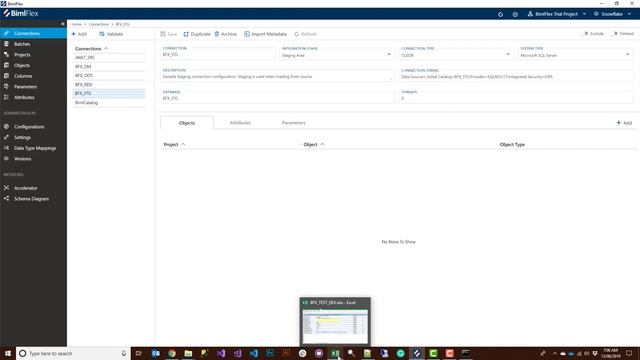
Task: Click the Refresh toolbar button
Action: click(x=306, y=34)
